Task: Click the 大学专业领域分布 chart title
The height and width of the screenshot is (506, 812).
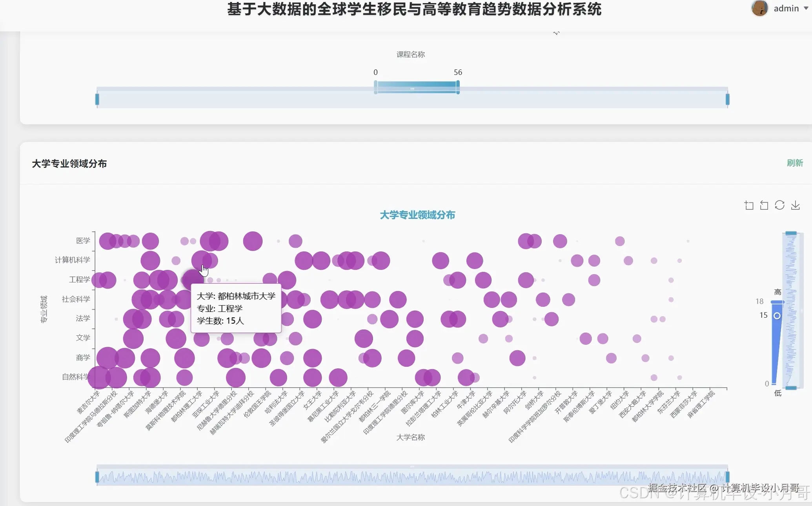Action: (x=417, y=215)
